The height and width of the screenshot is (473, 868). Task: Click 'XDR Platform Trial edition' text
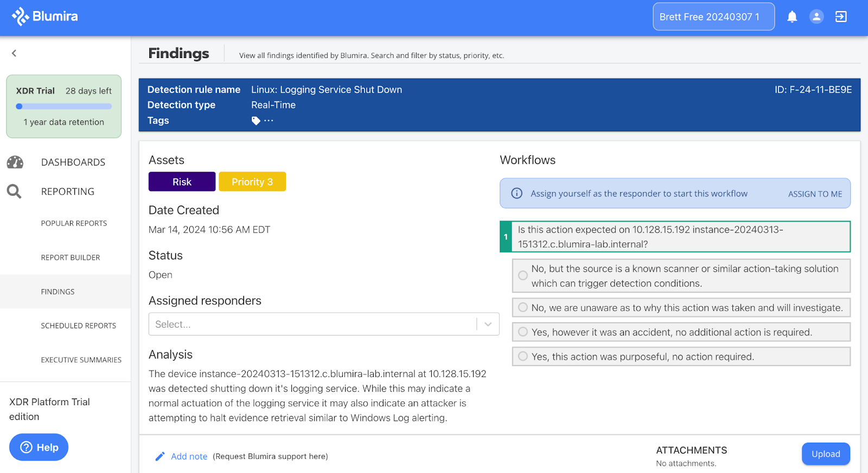49,409
